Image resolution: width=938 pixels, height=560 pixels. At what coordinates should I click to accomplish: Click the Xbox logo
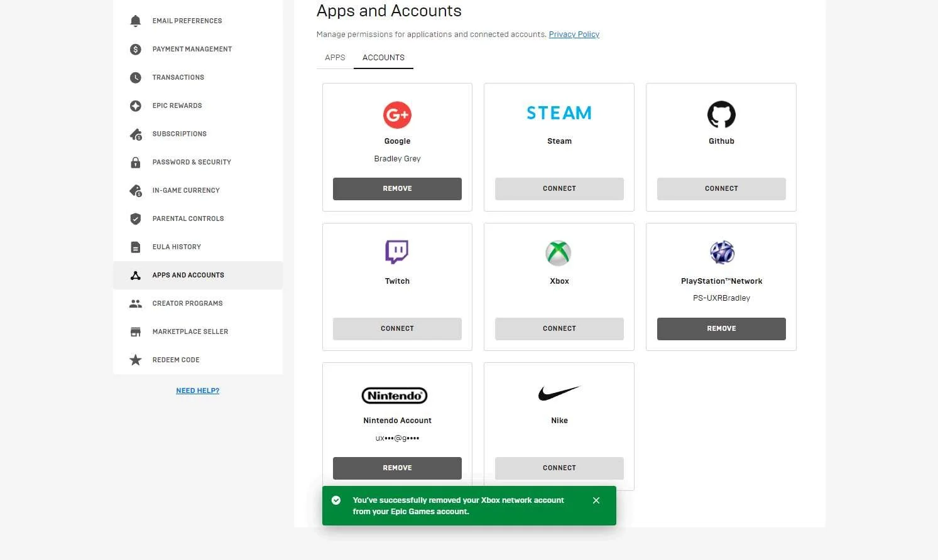559,253
